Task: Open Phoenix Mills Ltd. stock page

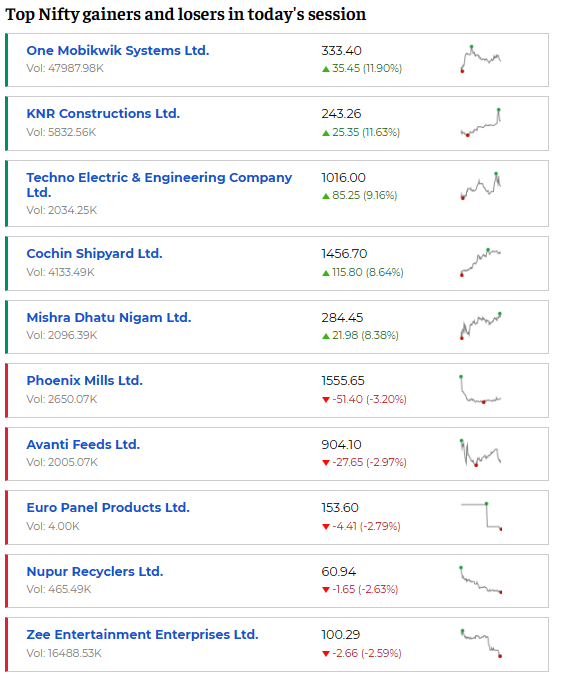Action: pos(84,381)
